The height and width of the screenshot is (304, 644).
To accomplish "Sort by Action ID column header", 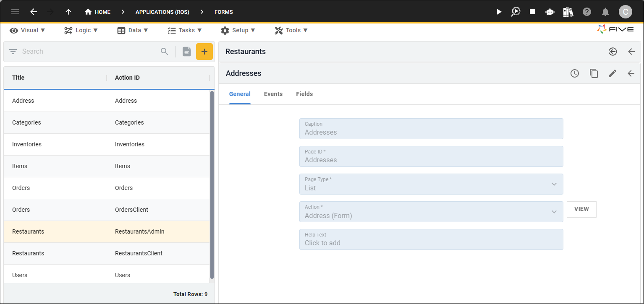I will [x=128, y=78].
